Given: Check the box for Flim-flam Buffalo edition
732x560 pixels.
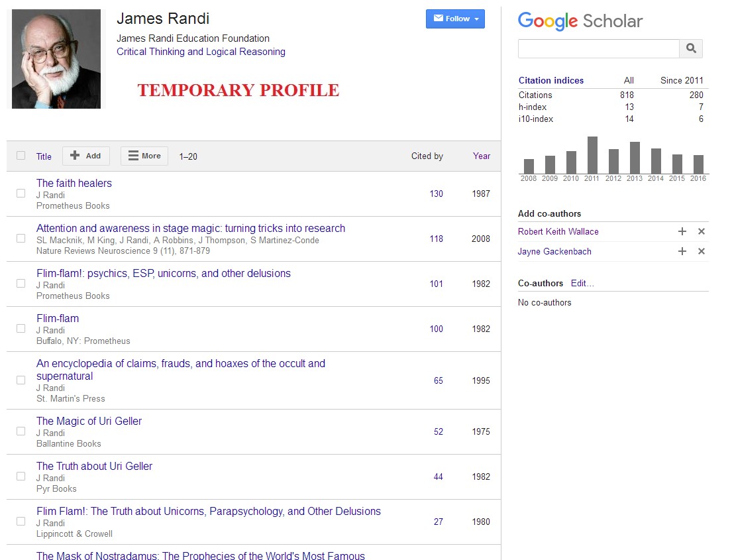Looking at the screenshot, I should pos(21,329).
